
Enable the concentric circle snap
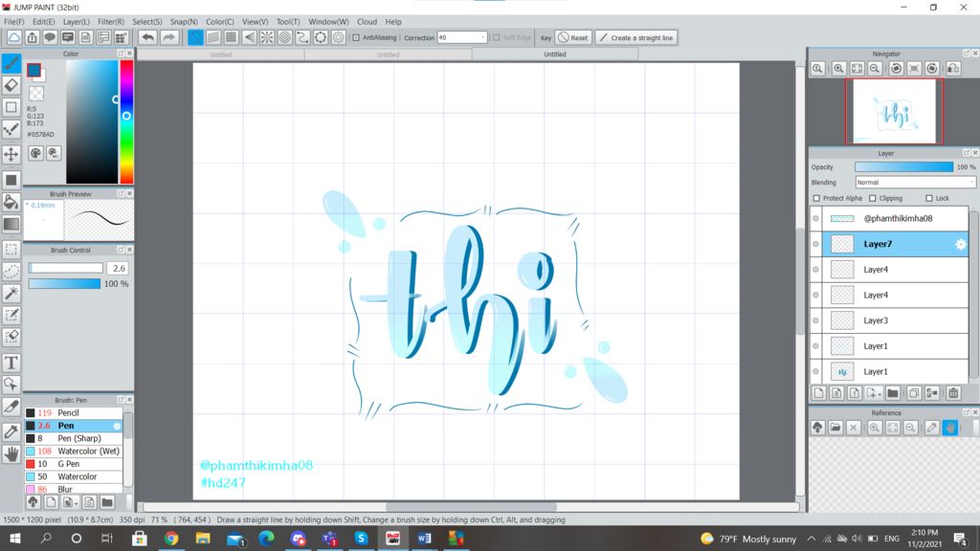click(x=285, y=37)
